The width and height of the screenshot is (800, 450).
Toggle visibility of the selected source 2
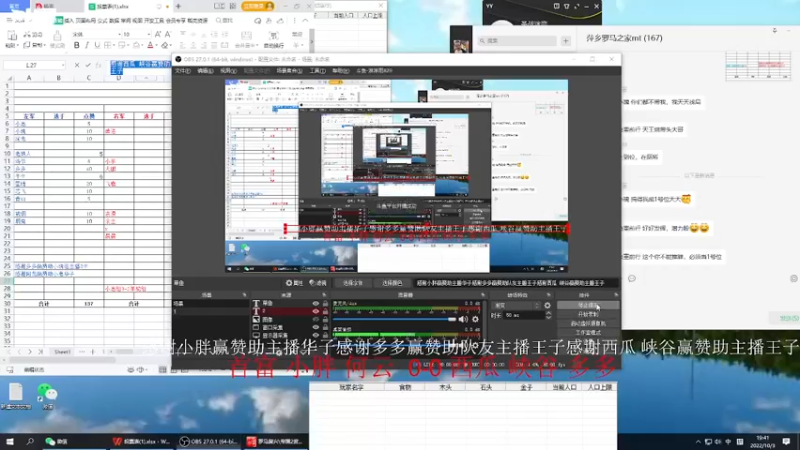[x=315, y=311]
